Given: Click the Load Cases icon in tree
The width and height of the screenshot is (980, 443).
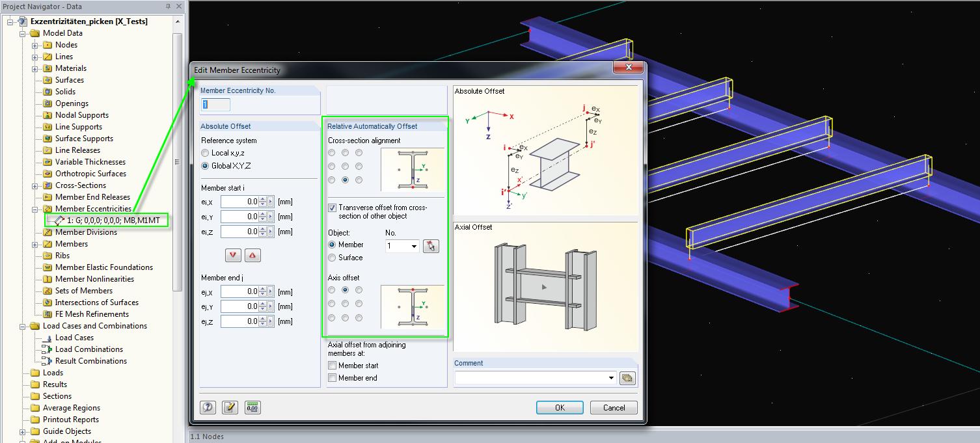Looking at the screenshot, I should coord(47,338).
